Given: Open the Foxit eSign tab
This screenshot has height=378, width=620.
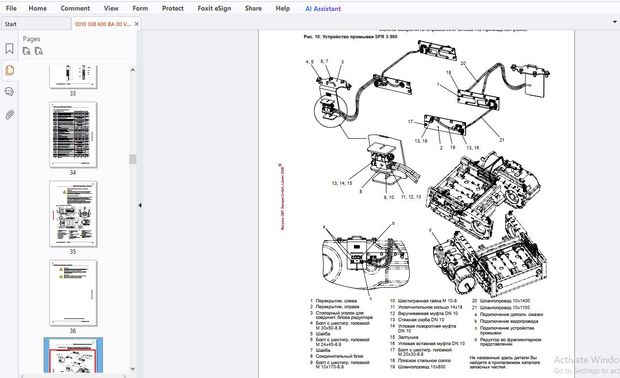Looking at the screenshot, I should pyautogui.click(x=214, y=8).
